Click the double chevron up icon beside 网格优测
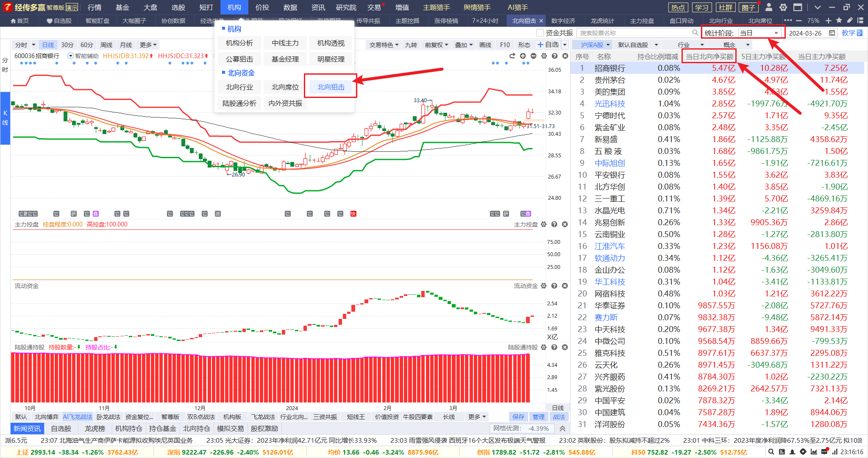This screenshot has width=868, height=458. point(562,429)
